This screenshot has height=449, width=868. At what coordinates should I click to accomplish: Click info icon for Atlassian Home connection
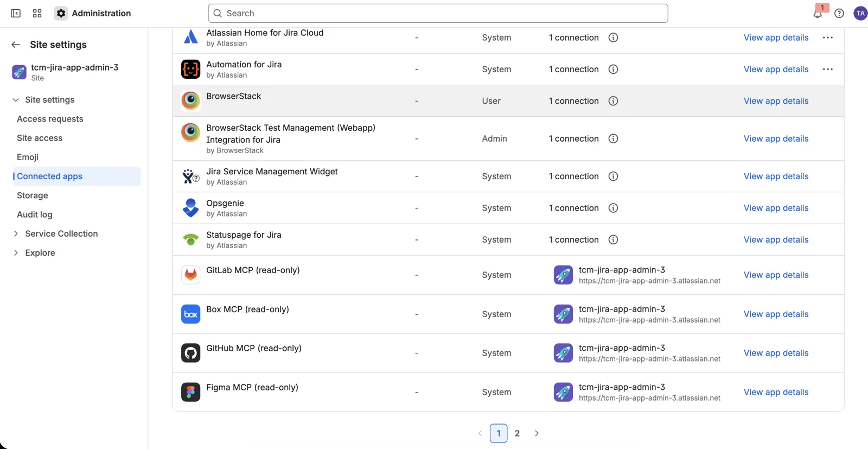tap(613, 37)
